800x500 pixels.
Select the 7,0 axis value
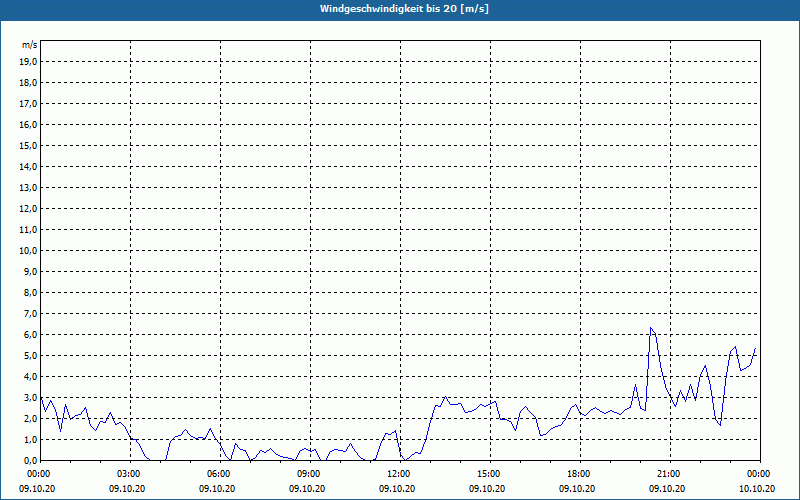30,314
